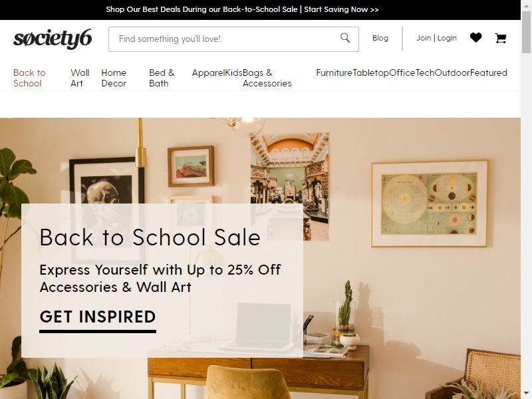
Task: Click the Login link
Action: (447, 38)
